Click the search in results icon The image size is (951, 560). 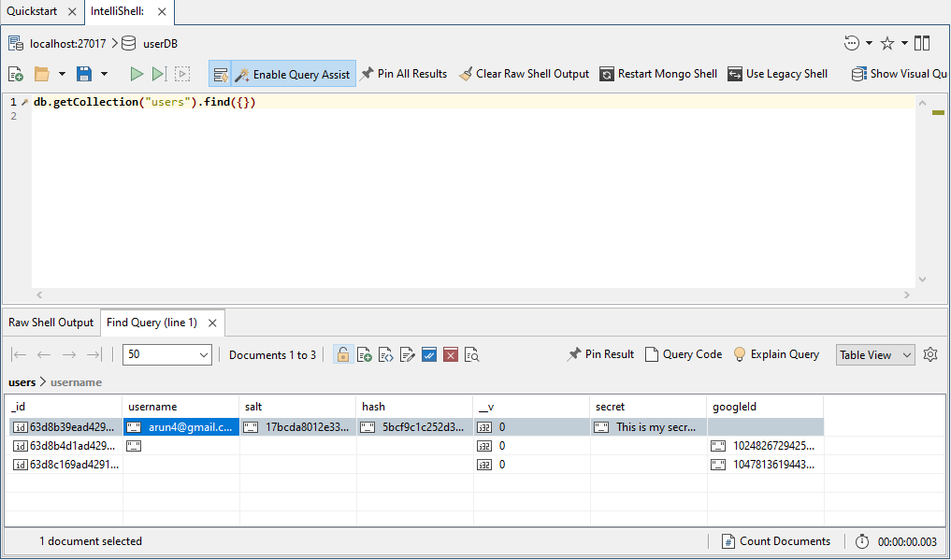tap(472, 354)
